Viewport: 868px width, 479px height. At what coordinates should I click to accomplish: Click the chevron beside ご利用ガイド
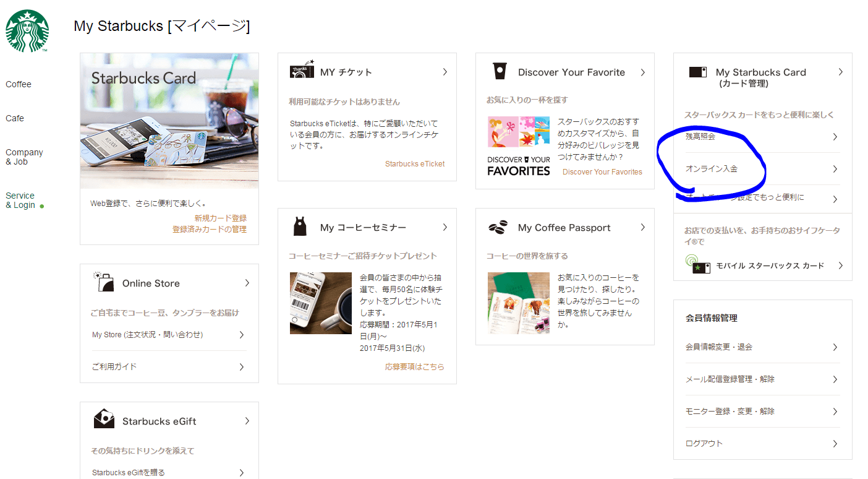coord(241,367)
